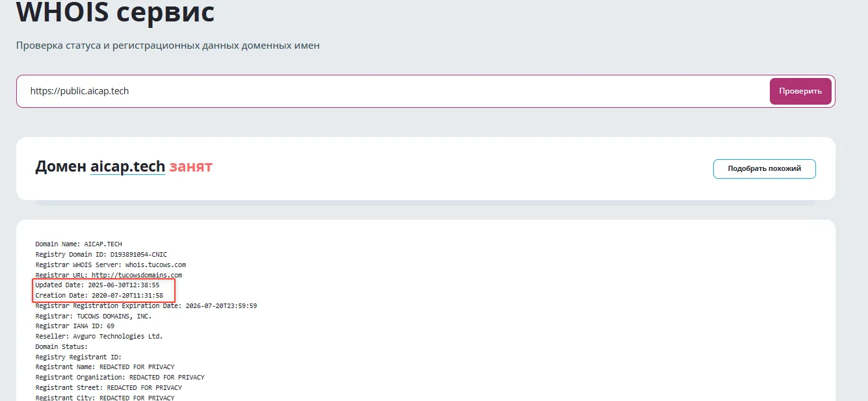Click the Проверить button
This screenshot has width=868, height=401.
pyautogui.click(x=800, y=91)
